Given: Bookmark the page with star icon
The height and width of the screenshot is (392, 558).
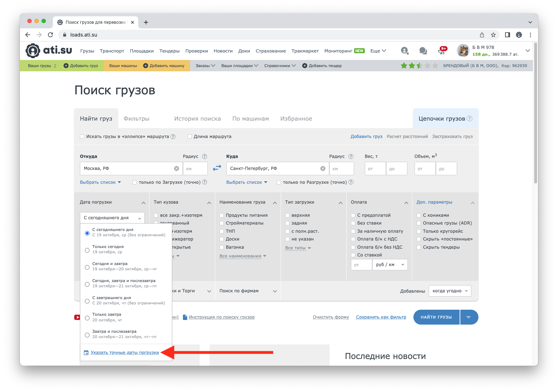Looking at the screenshot, I should (493, 35).
